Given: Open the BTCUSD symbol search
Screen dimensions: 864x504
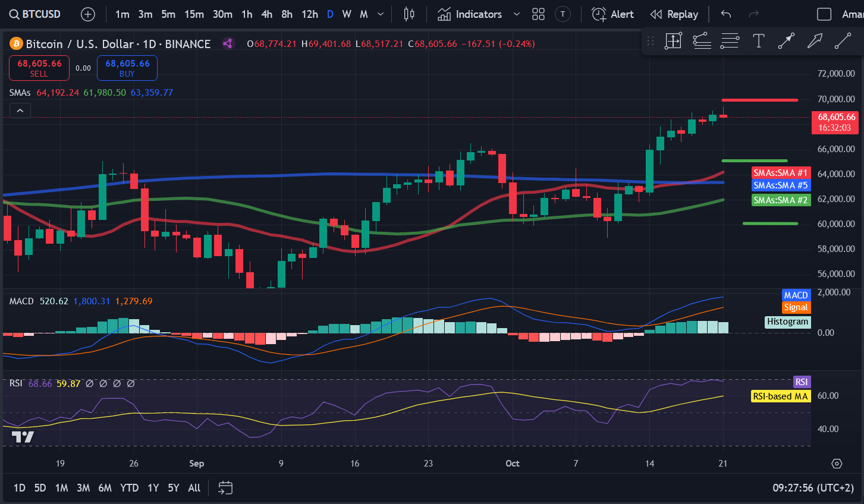Looking at the screenshot, I should (35, 14).
